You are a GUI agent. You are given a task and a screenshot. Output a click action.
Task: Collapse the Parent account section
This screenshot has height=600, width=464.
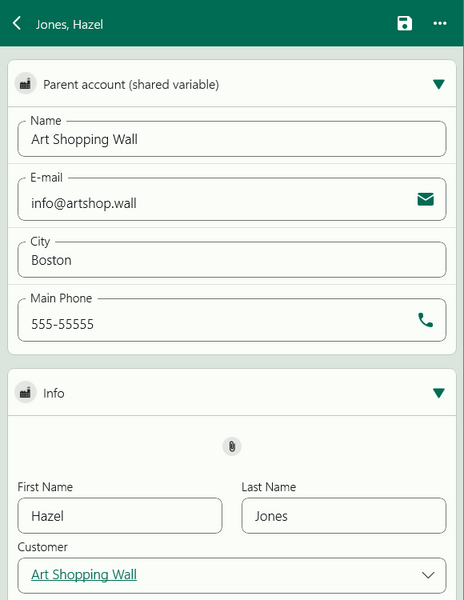(x=438, y=84)
